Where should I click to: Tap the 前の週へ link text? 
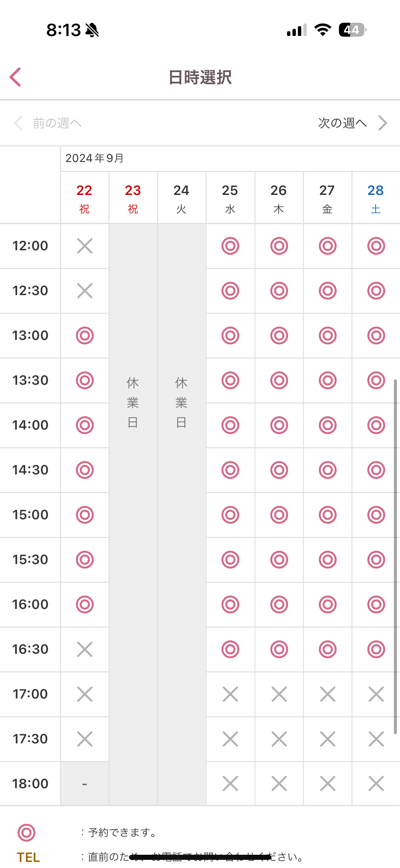[x=57, y=123]
